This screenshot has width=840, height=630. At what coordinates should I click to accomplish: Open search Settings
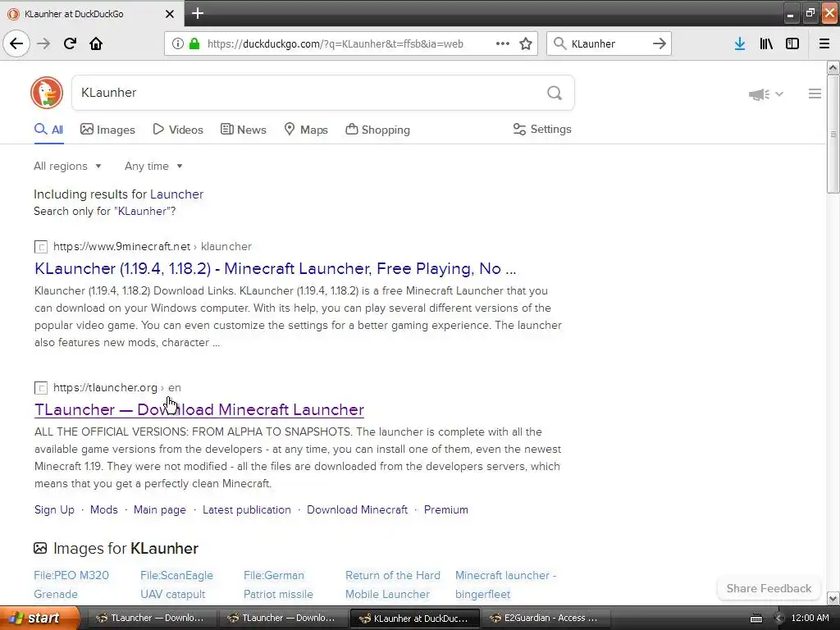(542, 129)
